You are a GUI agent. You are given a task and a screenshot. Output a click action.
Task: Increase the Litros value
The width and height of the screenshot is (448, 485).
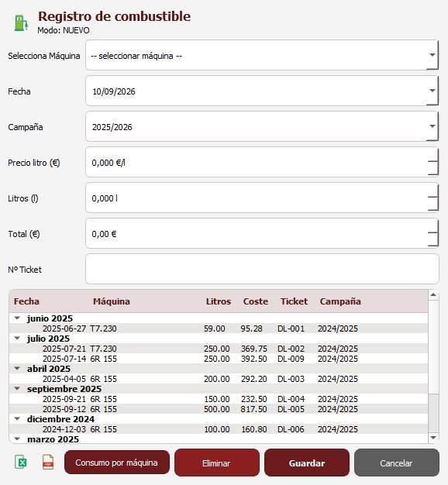pos(432,191)
